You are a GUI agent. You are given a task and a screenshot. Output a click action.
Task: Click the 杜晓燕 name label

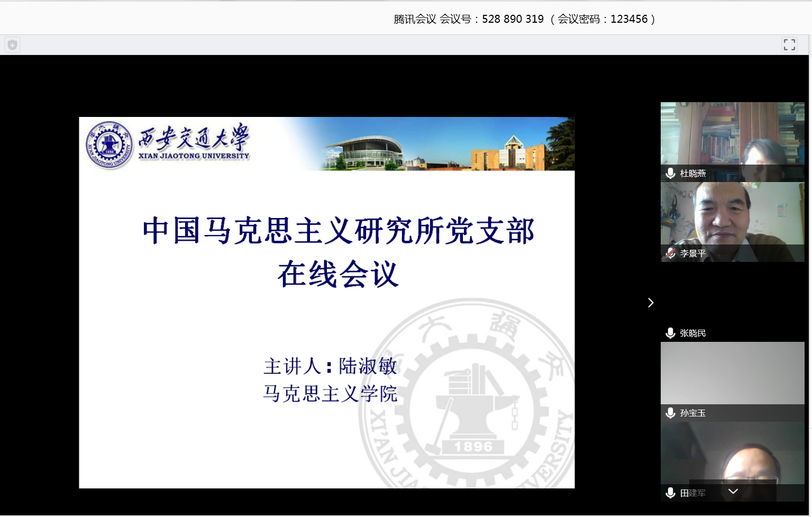(693, 174)
